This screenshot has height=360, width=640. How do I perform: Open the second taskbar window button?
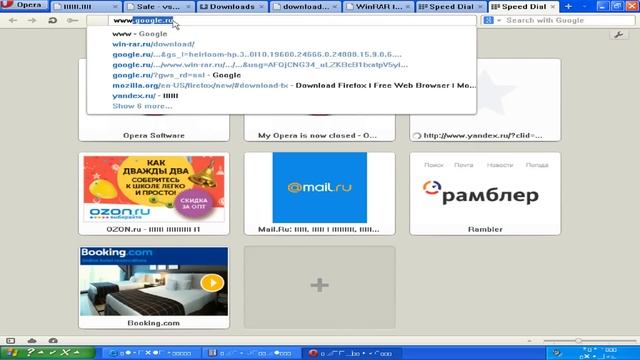[250, 353]
